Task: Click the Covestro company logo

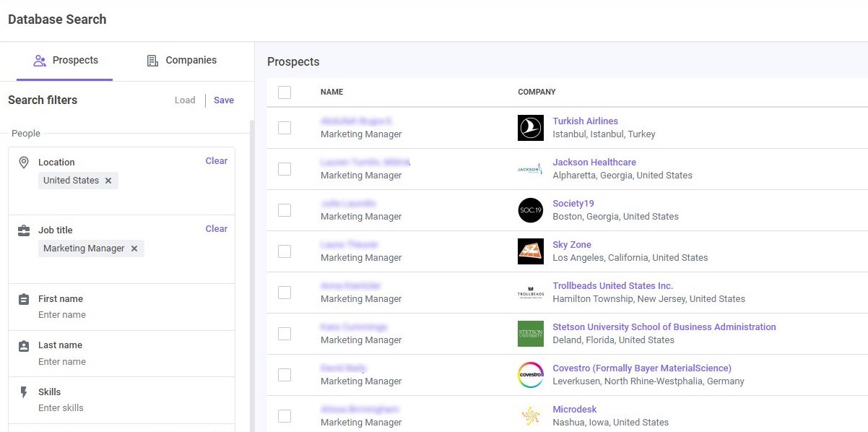Action: [x=531, y=375]
